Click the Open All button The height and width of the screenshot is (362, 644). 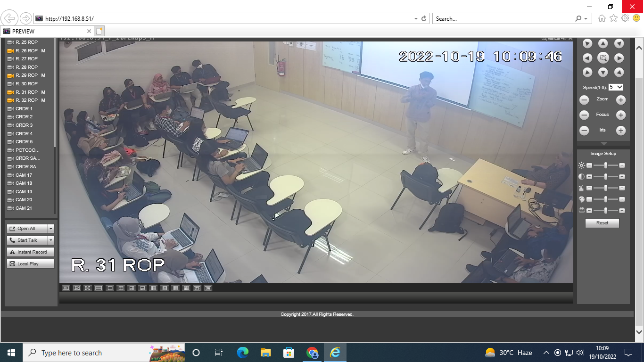pos(27,229)
